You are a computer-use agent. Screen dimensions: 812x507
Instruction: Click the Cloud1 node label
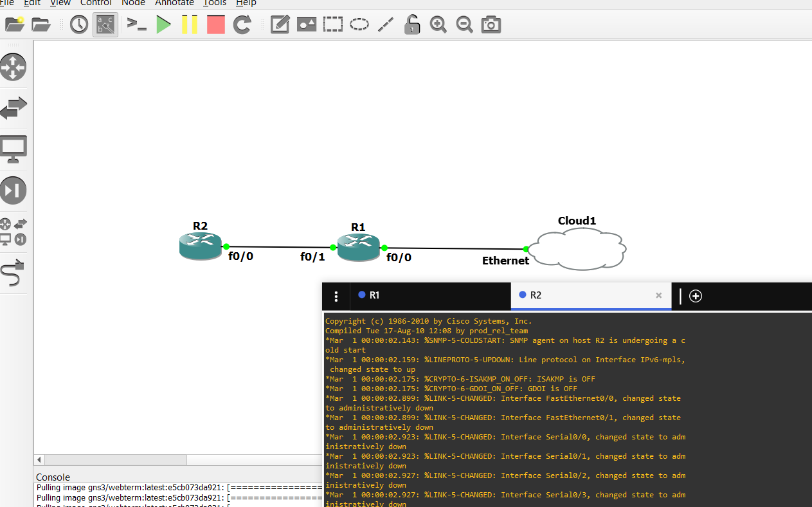pos(577,221)
